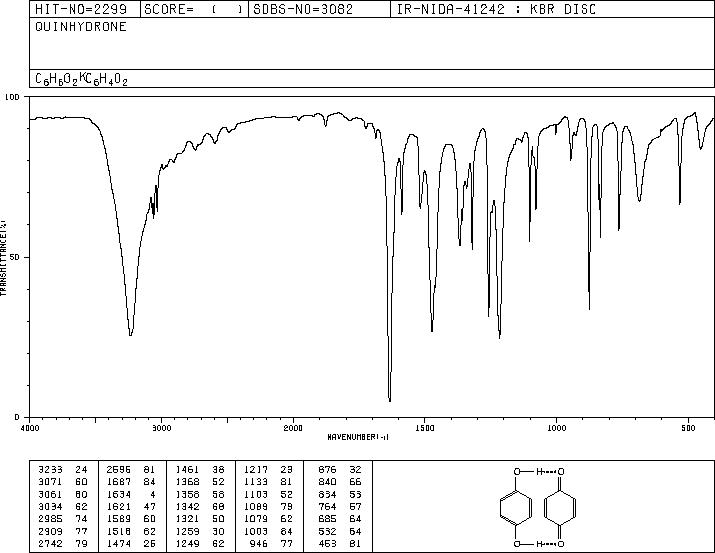Select peak value 2909 in the table
The image size is (715, 553).
coord(51,531)
